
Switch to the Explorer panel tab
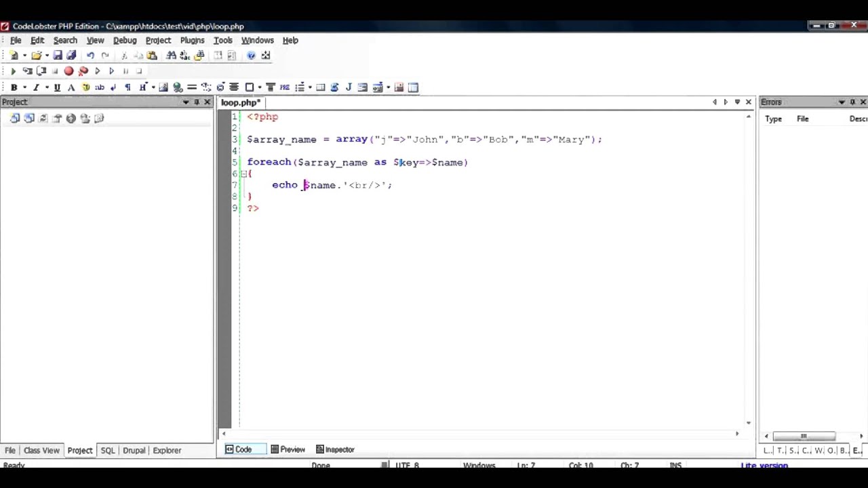pyautogui.click(x=167, y=450)
